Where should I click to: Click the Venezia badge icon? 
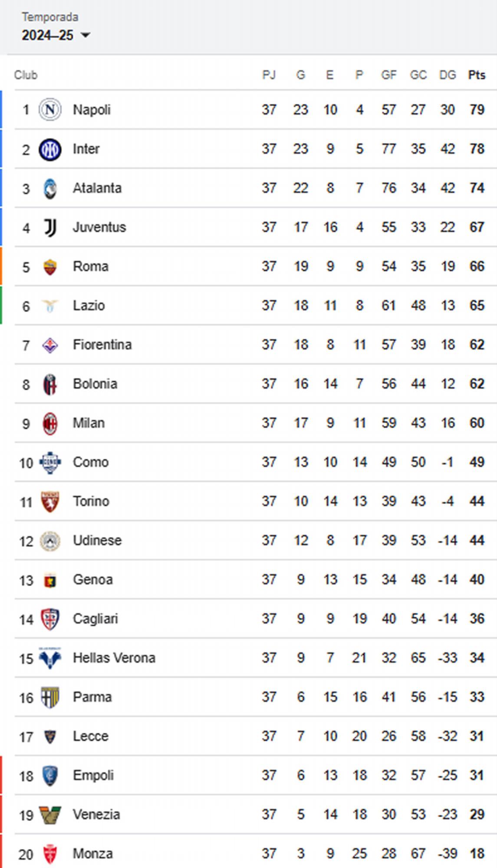(x=49, y=814)
